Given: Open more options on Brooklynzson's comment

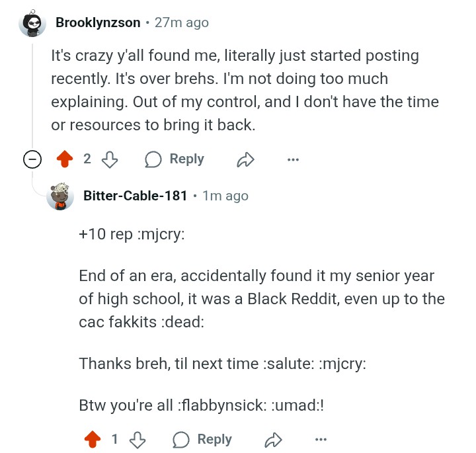Looking at the screenshot, I should click(293, 159).
